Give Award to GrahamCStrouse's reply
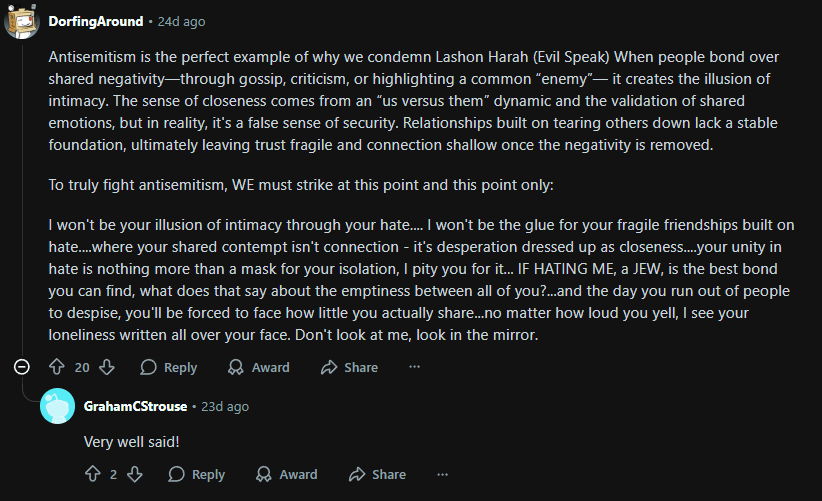Image resolution: width=822 pixels, height=501 pixels. coord(287,474)
